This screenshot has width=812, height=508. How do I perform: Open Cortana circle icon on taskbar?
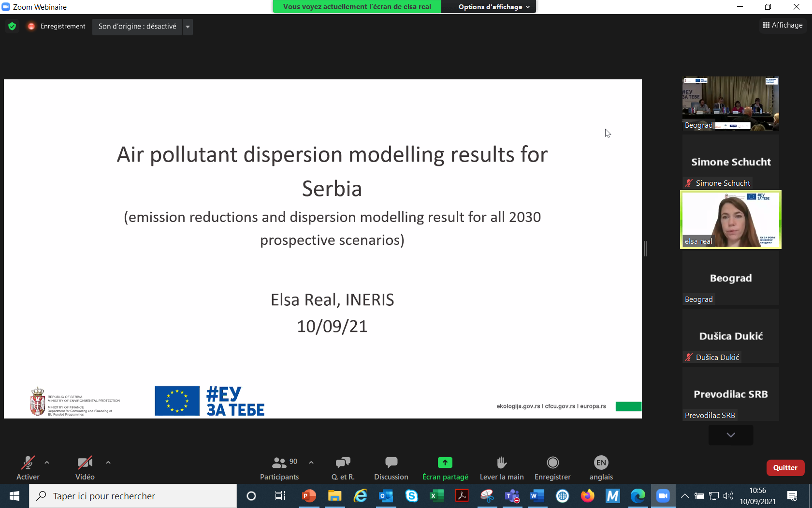coord(251,496)
